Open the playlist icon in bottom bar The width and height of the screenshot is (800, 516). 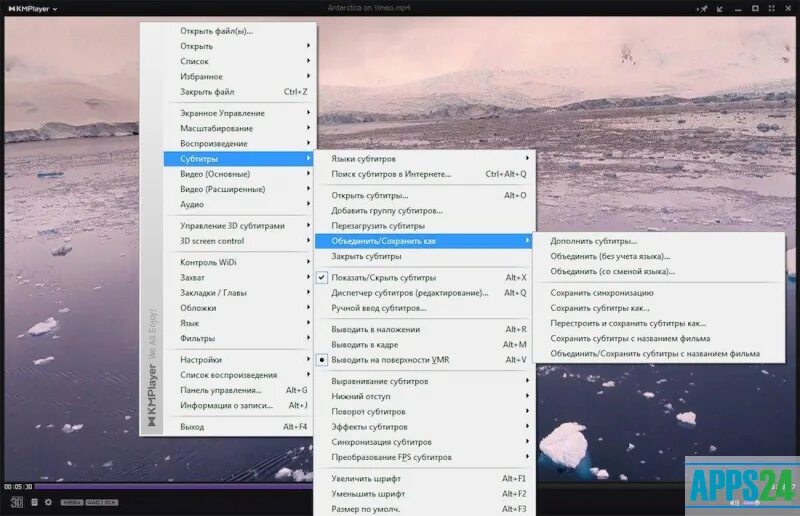(x=34, y=502)
